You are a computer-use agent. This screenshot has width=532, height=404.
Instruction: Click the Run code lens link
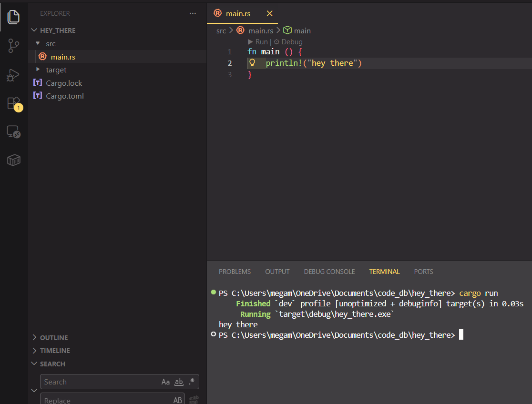pos(258,42)
